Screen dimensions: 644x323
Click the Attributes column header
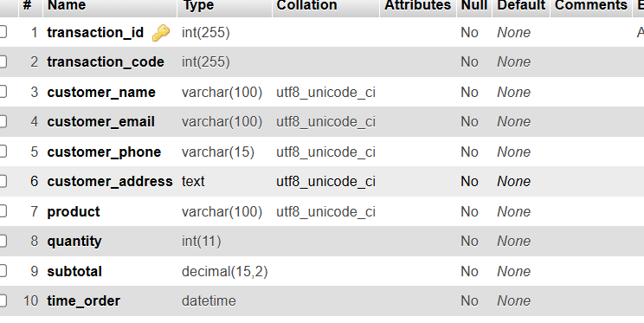418,5
